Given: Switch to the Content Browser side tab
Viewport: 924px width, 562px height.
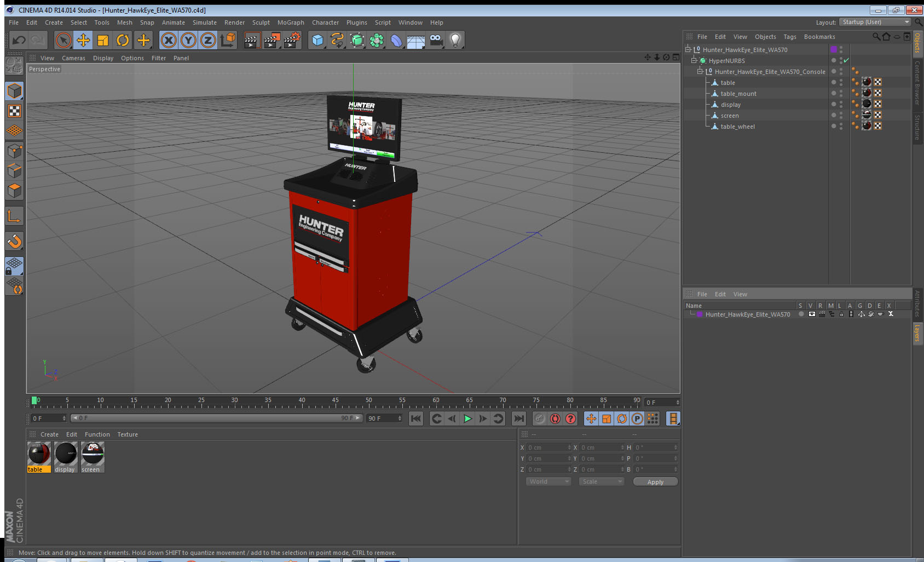Looking at the screenshot, I should (917, 82).
